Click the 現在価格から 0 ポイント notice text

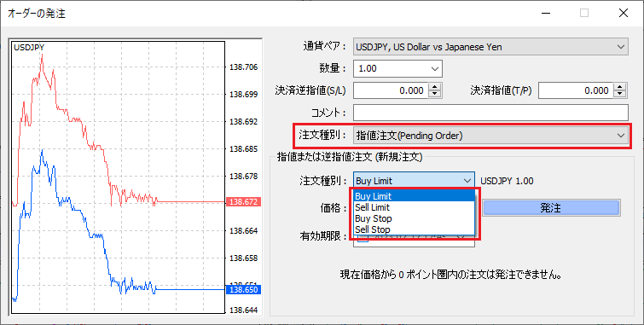coord(451,275)
